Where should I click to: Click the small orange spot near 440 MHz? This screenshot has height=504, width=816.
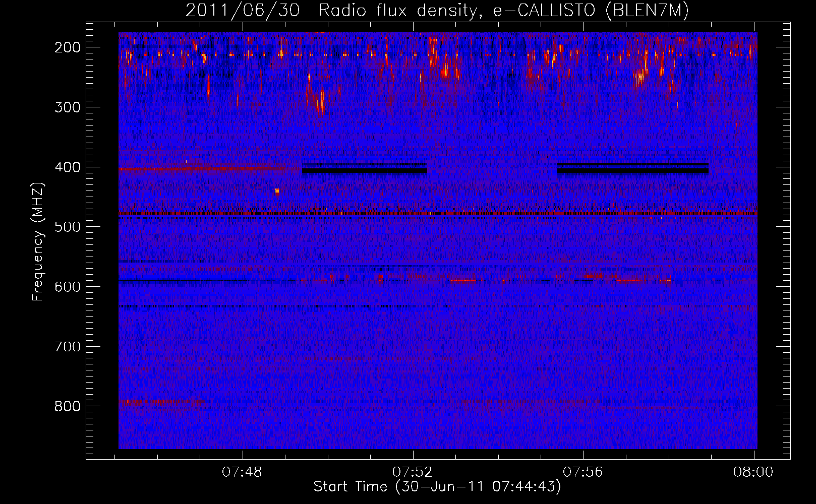(x=277, y=191)
